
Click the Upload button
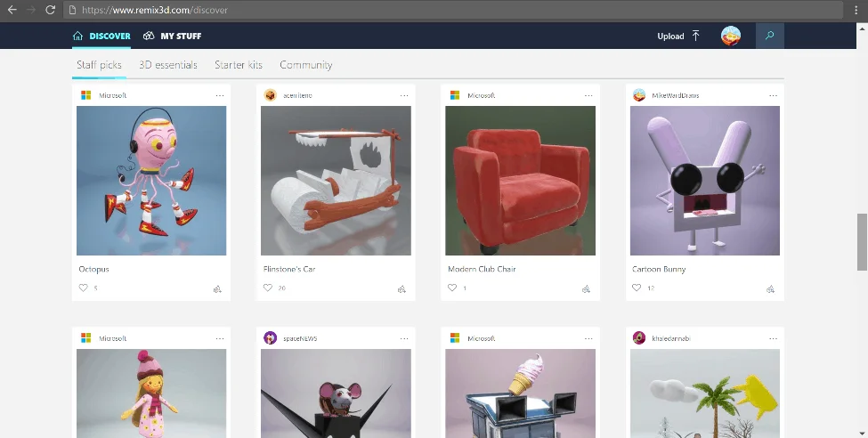tap(678, 36)
